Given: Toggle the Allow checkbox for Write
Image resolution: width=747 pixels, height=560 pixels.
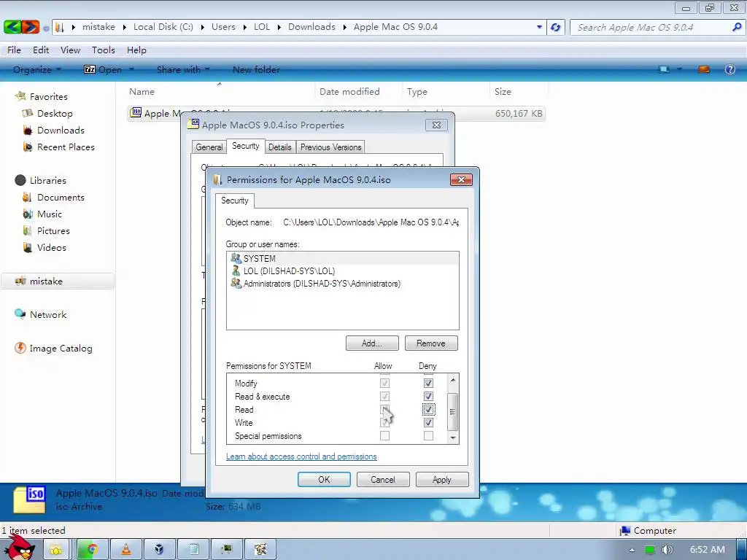Looking at the screenshot, I should 384,422.
